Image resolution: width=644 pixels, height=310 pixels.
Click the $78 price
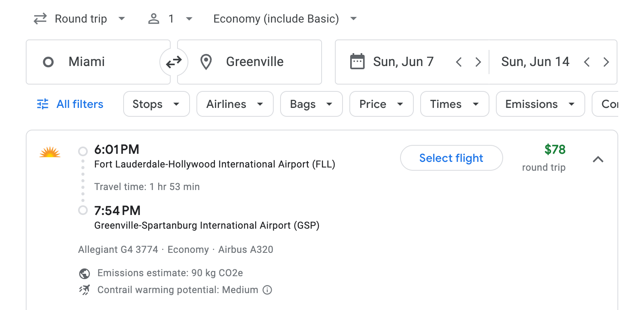click(555, 149)
